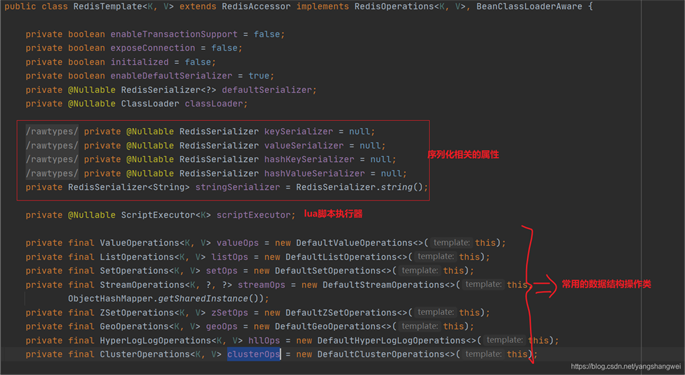Viewport: 685px width, 375px height.
Task: Click @Nullable annotation on defaultSerializer line
Action: pos(92,90)
